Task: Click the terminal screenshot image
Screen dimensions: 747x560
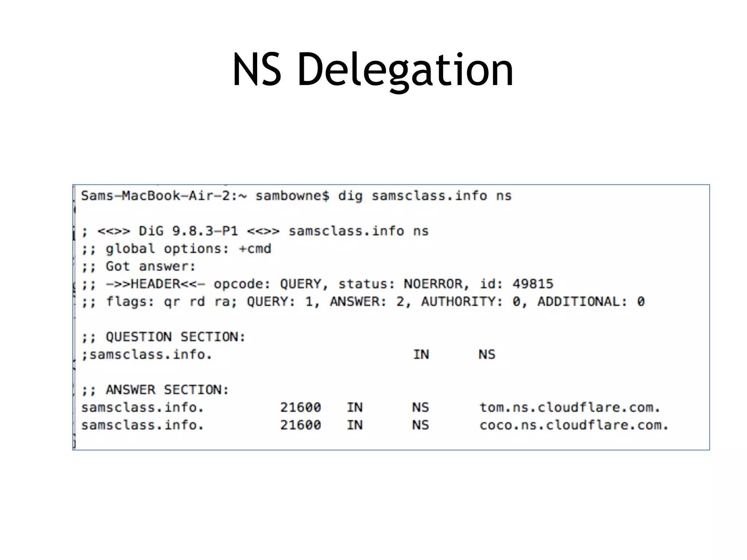Action: pyautogui.click(x=391, y=317)
